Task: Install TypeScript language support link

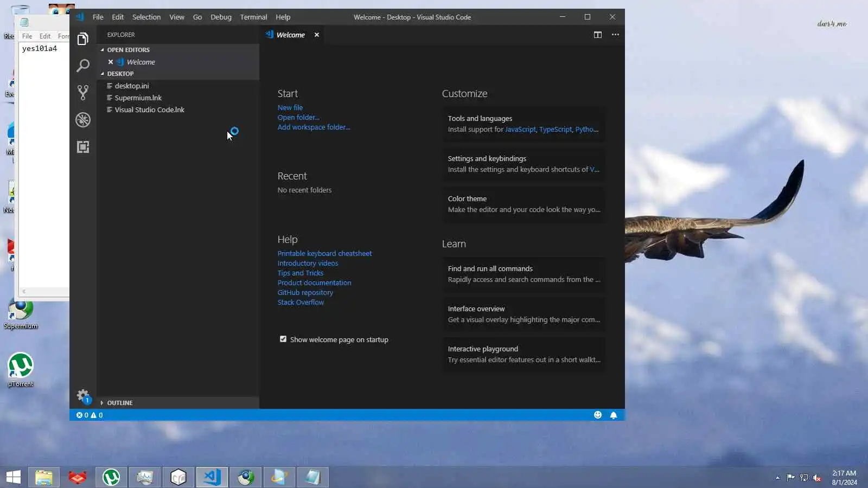Action: tap(556, 130)
